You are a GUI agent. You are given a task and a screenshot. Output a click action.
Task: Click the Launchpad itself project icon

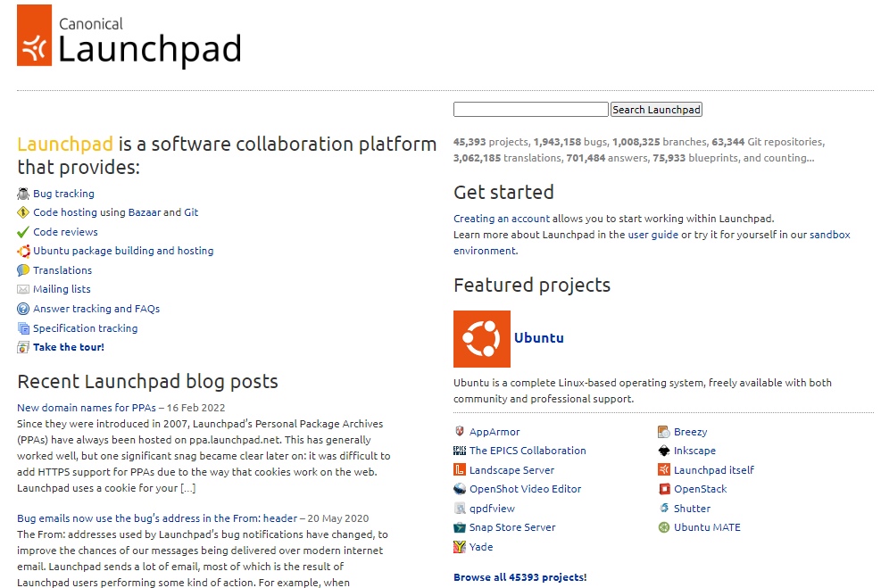(664, 469)
